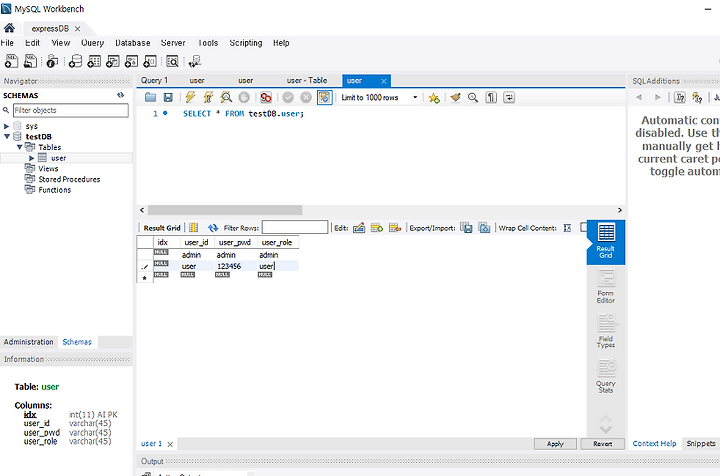Search table data toolbar icon
720x476 pixels.
point(172,61)
